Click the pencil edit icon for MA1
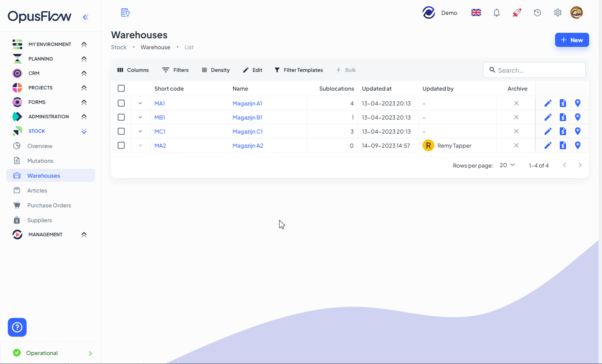 [x=548, y=103]
